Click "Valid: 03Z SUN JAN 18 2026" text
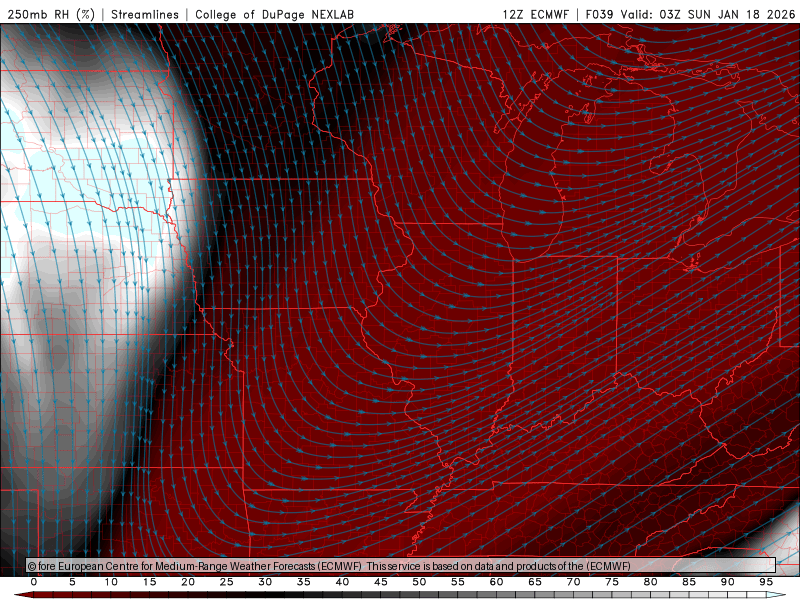 point(708,14)
